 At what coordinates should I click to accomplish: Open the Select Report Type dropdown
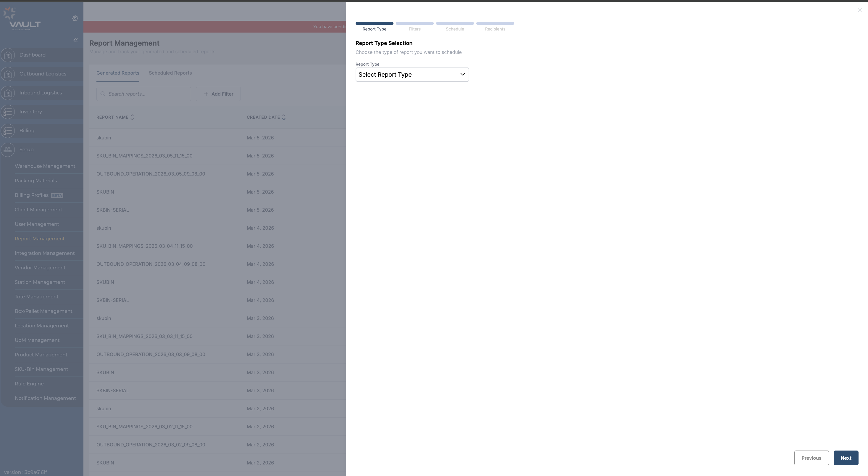click(412, 75)
